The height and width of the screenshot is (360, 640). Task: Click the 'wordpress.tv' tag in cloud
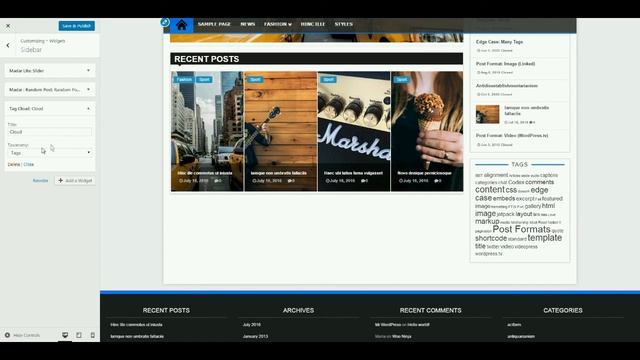click(x=489, y=254)
